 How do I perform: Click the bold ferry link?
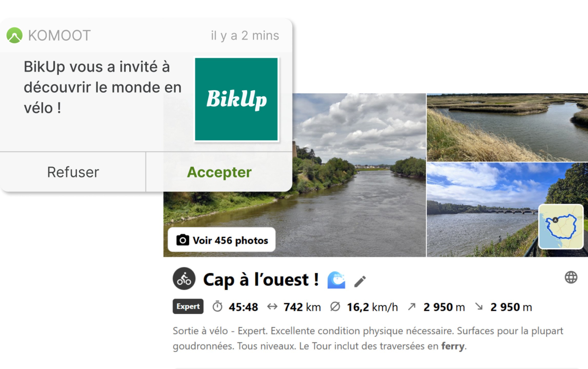pos(453,346)
